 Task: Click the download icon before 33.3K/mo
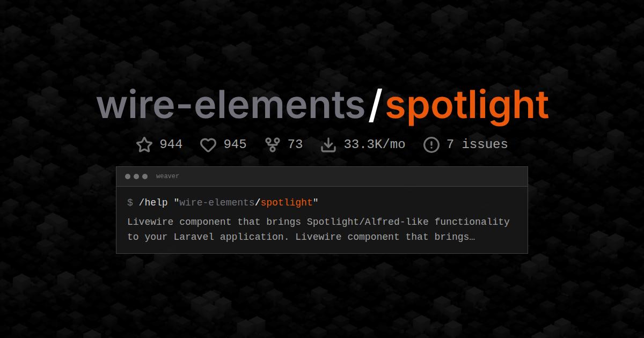tap(328, 145)
